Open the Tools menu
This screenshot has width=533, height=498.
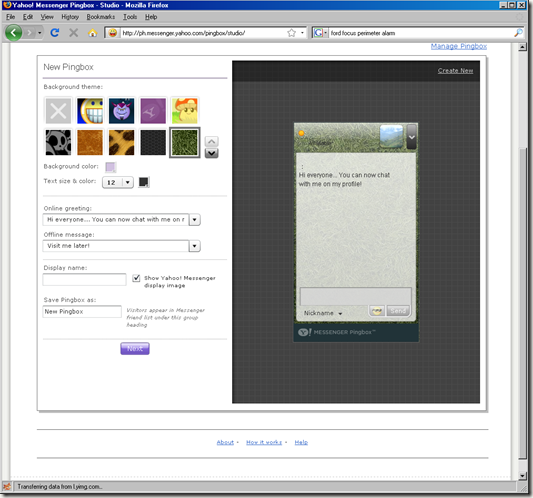pos(130,17)
